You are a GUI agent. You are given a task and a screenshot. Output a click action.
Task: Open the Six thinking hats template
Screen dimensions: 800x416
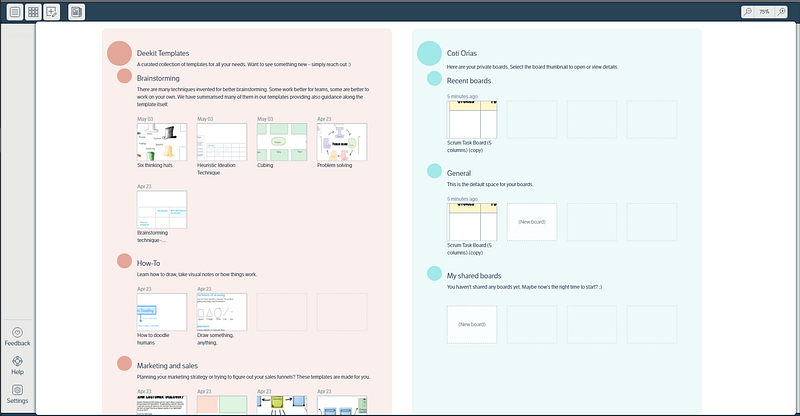pos(162,142)
